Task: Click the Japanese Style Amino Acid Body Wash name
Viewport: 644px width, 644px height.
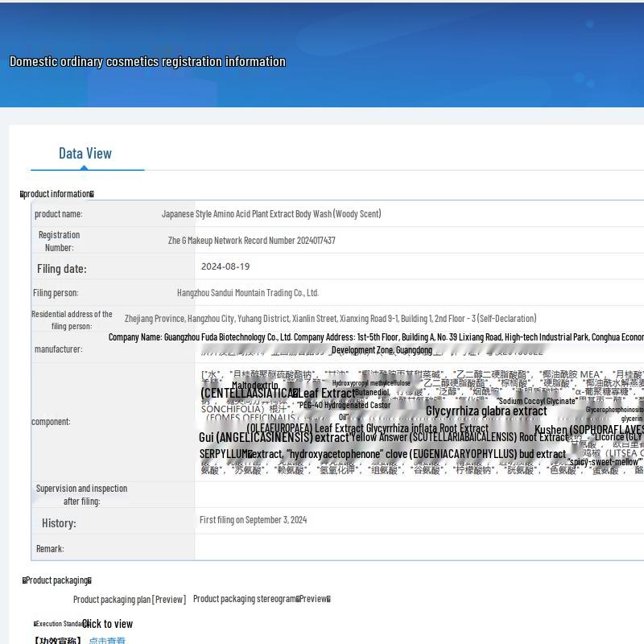Action: (271, 214)
